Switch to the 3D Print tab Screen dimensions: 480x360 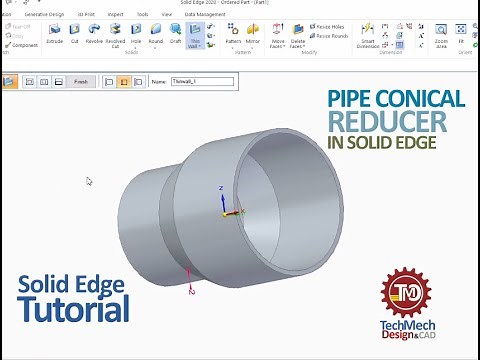point(86,14)
